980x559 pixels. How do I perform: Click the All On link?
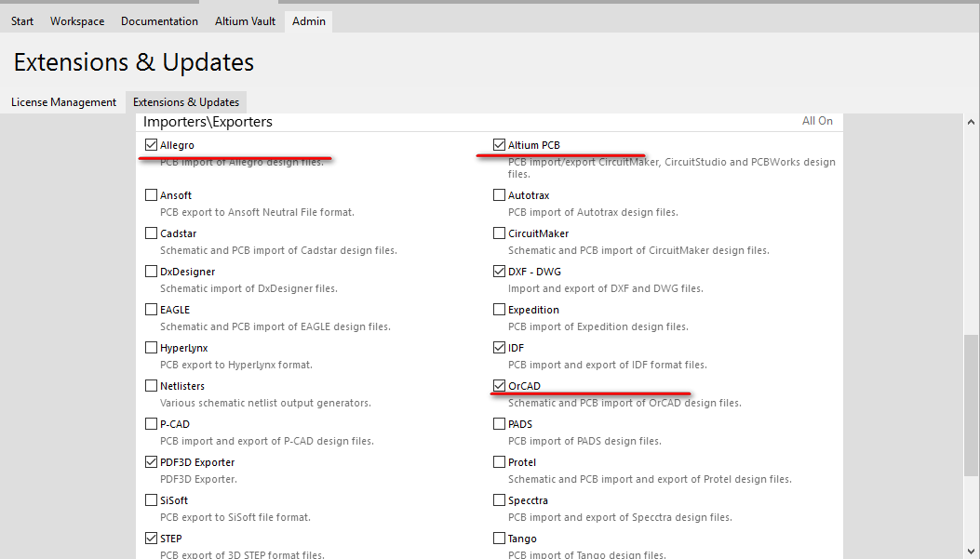tap(817, 121)
